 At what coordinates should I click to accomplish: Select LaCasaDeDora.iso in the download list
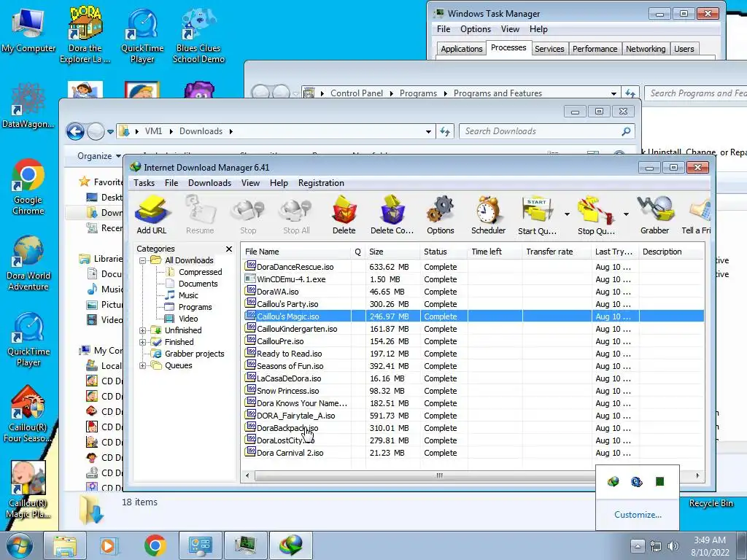pyautogui.click(x=473, y=378)
